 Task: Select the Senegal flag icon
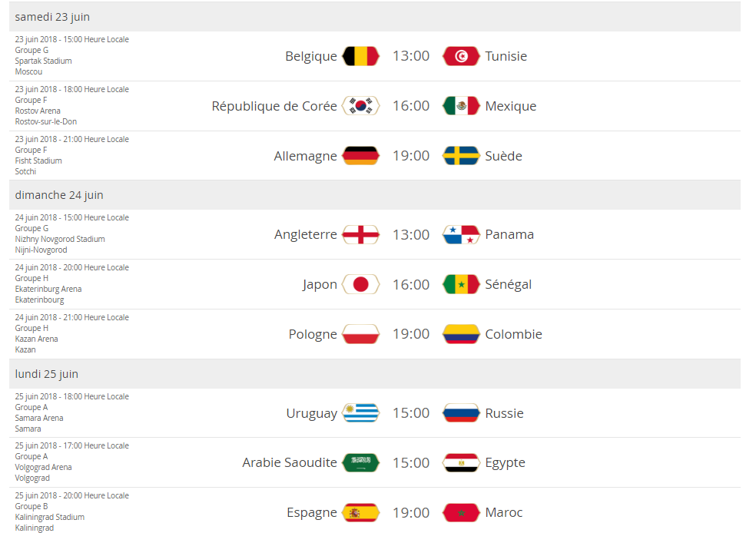tap(461, 284)
